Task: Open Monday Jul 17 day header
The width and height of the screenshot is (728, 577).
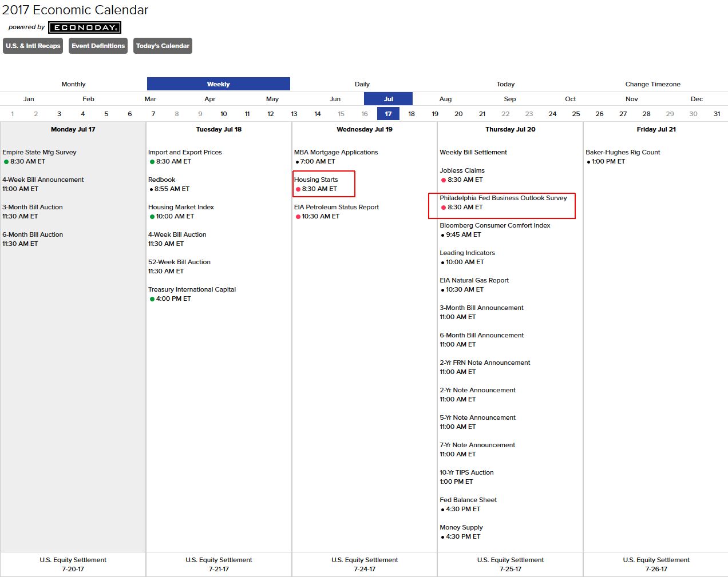Action: coord(73,129)
